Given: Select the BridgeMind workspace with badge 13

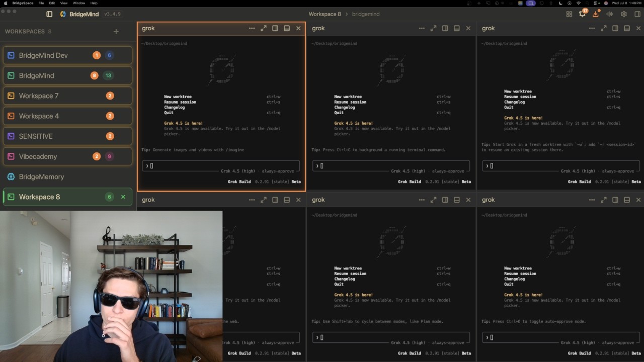Looking at the screenshot, I should (67, 75).
